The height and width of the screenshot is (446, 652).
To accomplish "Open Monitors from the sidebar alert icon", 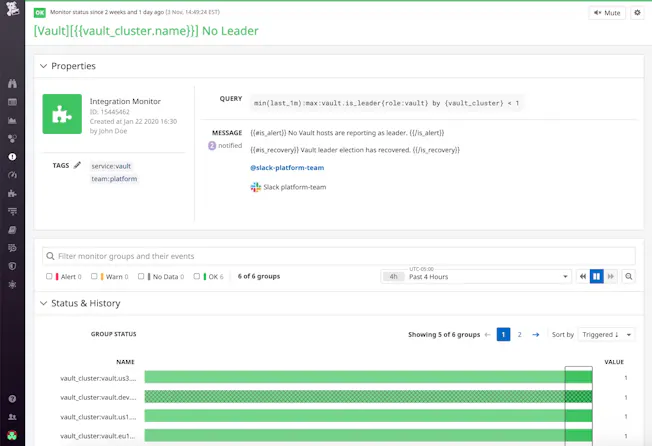I will 12,157.
